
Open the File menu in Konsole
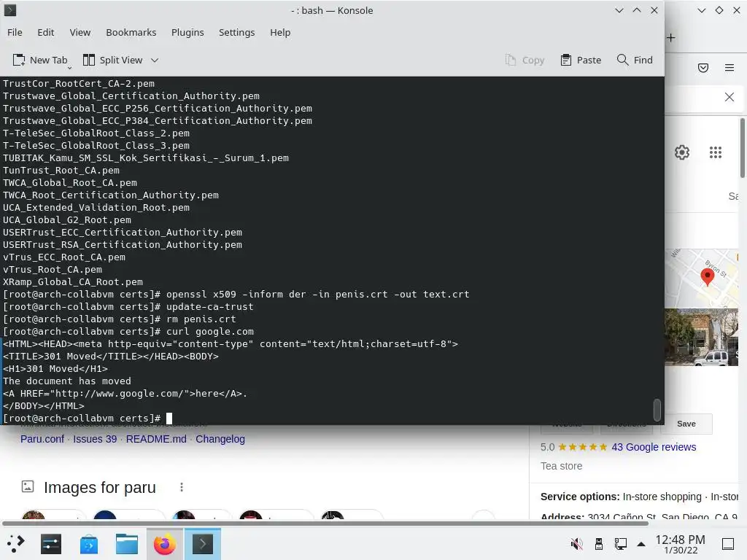click(15, 32)
